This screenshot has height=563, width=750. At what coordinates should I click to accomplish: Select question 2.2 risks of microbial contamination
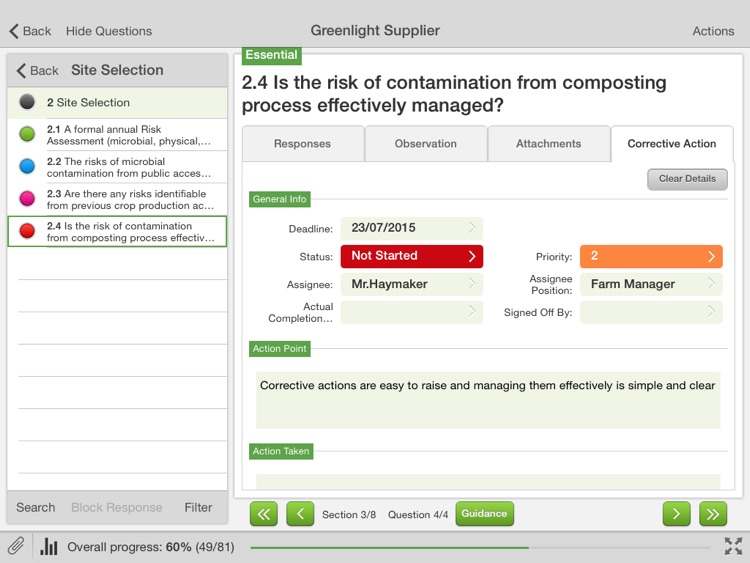(x=118, y=167)
